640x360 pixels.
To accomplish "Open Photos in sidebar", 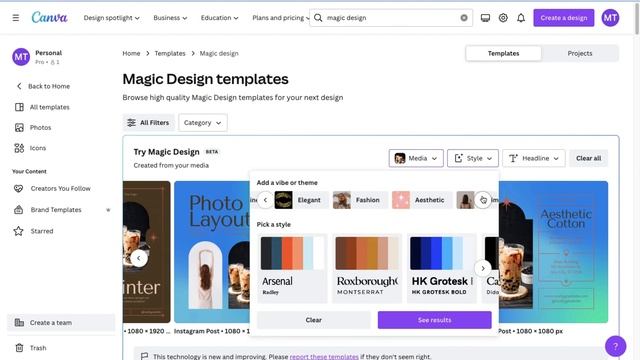I will 33,127.
